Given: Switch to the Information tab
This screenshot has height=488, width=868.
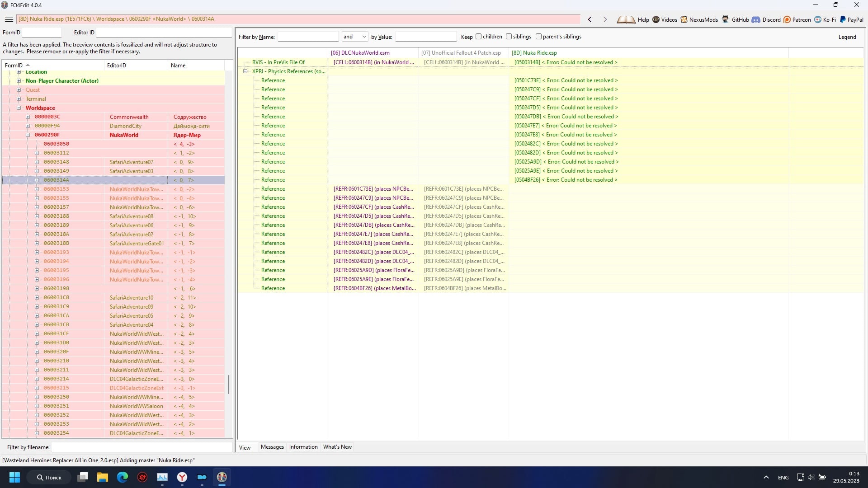Looking at the screenshot, I should (303, 447).
